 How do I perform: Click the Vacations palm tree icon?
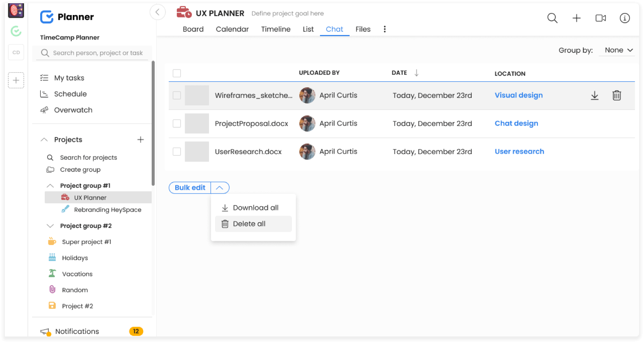tap(52, 273)
